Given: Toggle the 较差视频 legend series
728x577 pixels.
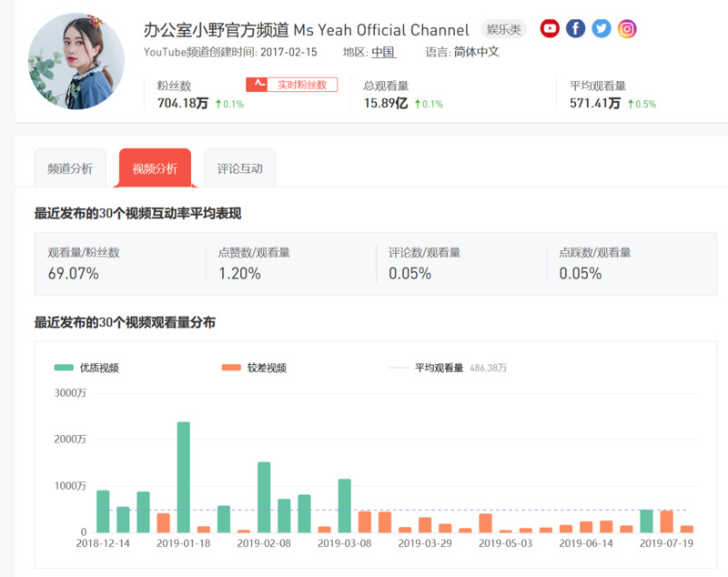Looking at the screenshot, I should pos(254,368).
